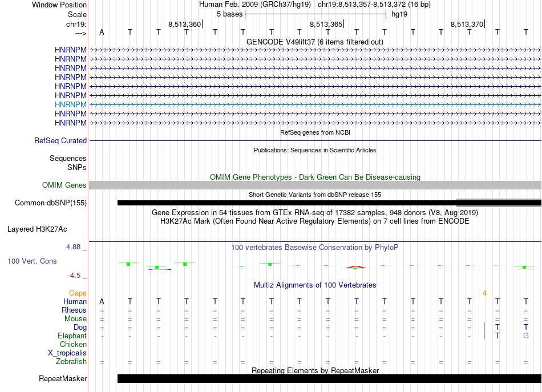Open the OMIM Gene Phenotypes track title

[315, 177]
